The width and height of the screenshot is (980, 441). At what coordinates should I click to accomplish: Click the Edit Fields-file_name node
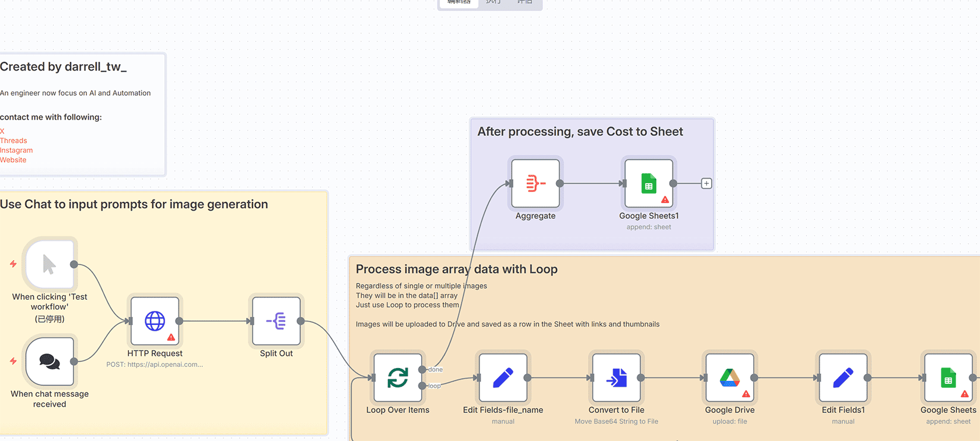point(503,377)
